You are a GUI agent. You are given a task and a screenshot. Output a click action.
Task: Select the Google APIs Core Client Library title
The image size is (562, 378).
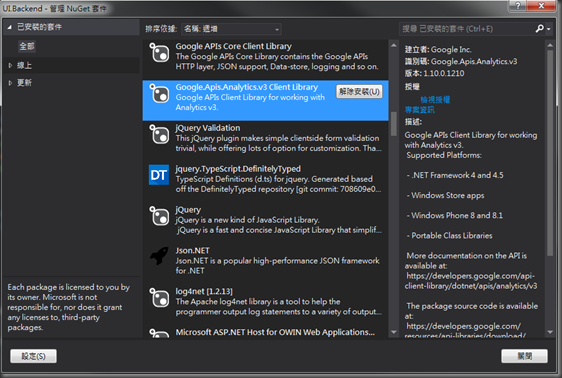pyautogui.click(x=233, y=46)
